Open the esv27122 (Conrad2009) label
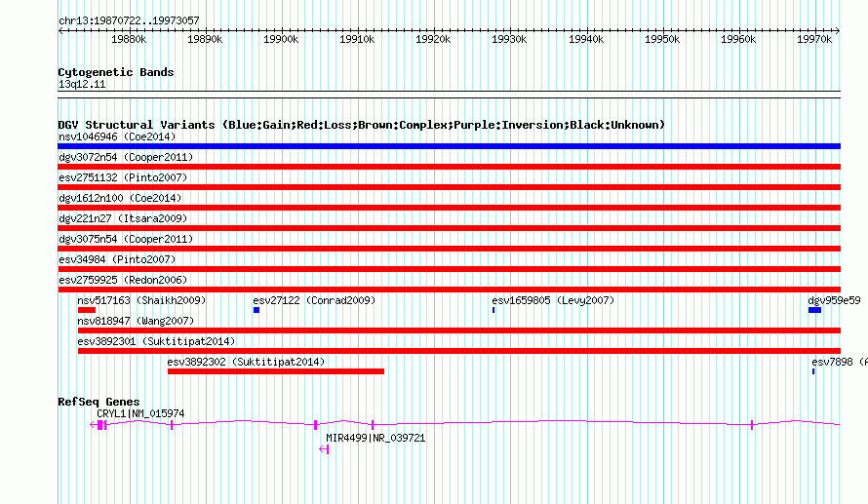 pos(314,300)
